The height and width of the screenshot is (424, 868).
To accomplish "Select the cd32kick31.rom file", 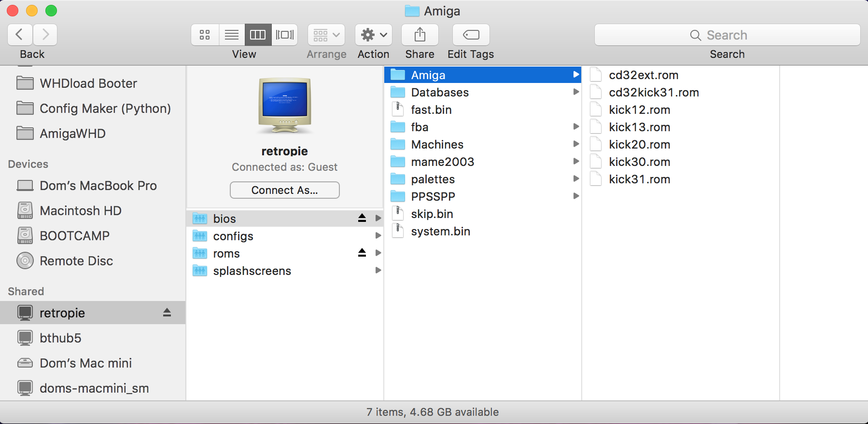I will [681, 92].
